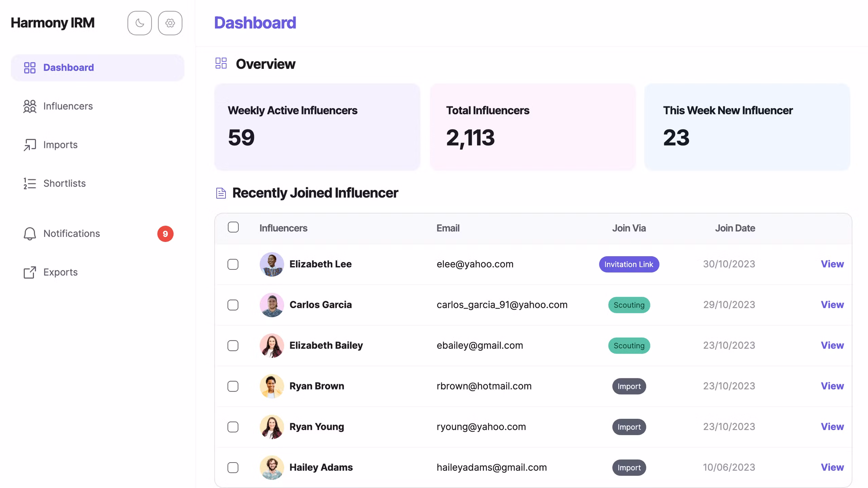
Task: Toggle dark mode with the moon icon
Action: coord(139,23)
